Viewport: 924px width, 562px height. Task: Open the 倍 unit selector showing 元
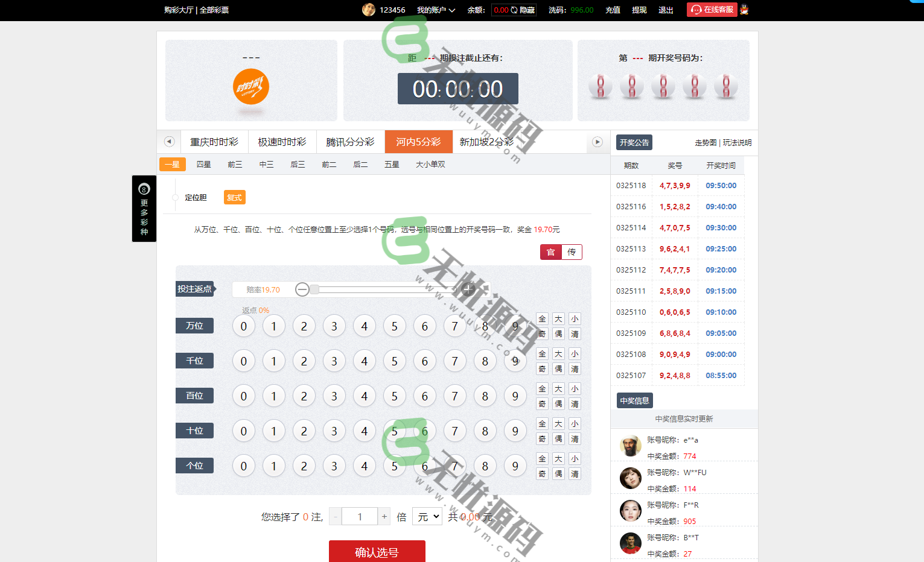coord(427,516)
